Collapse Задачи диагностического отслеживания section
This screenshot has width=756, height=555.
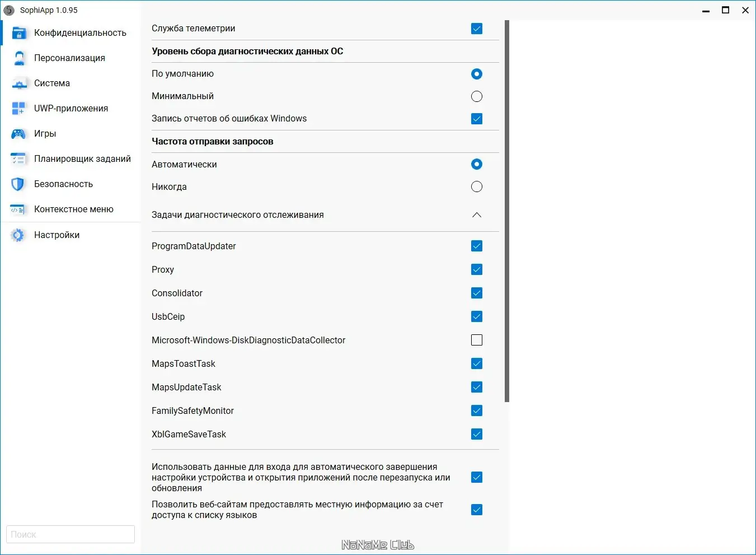477,215
